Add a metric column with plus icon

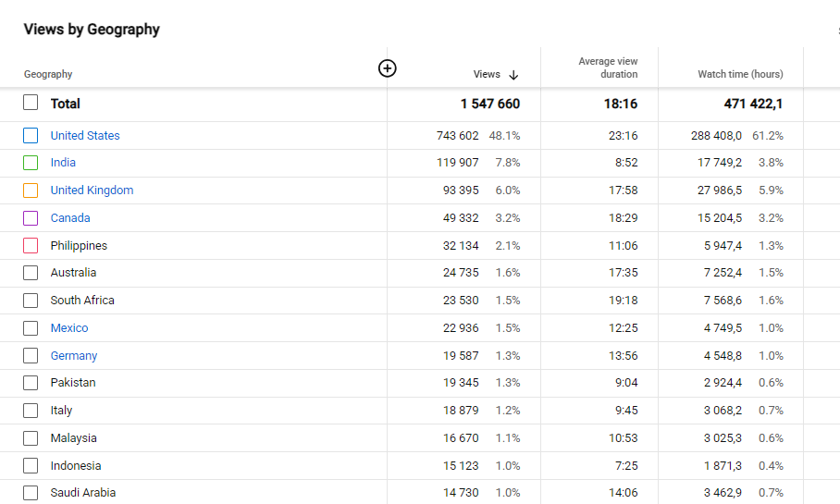[x=388, y=68]
